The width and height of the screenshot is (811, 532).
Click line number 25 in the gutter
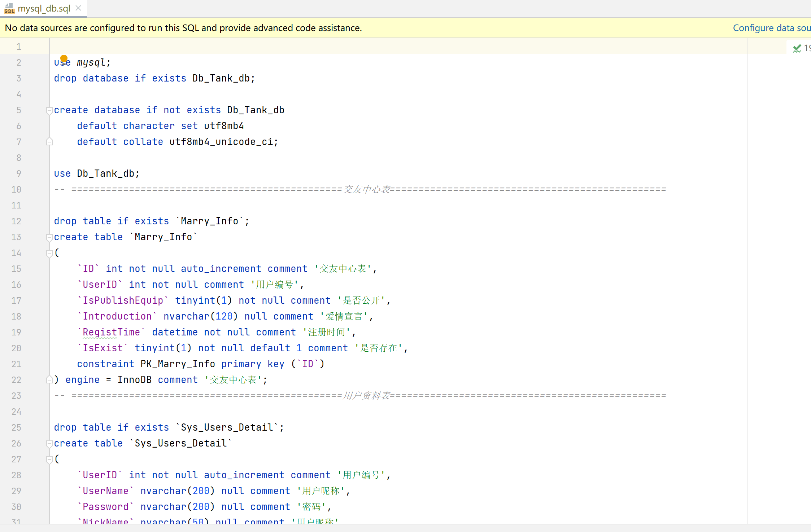[16, 427]
